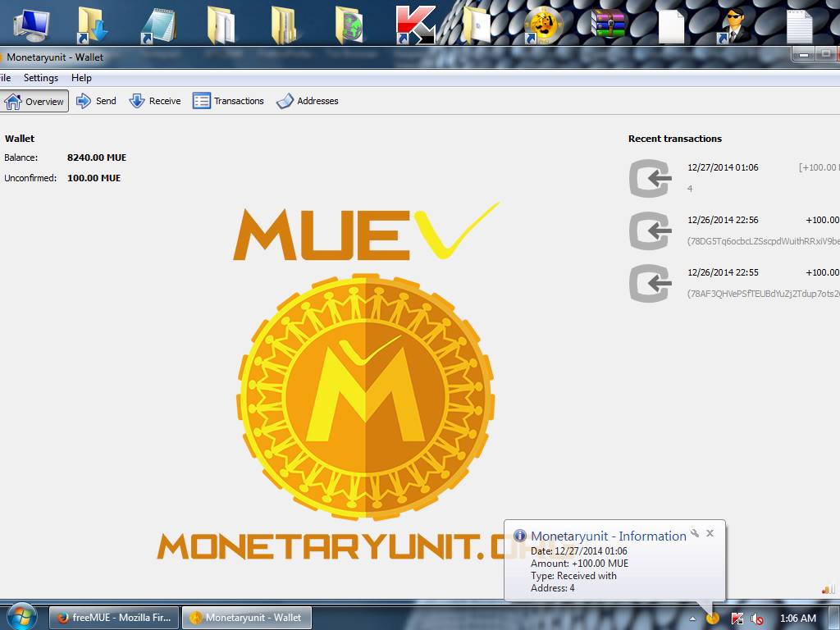Click the address starting 78DG5Tq6ocbcL
The image size is (840, 630).
click(x=764, y=241)
